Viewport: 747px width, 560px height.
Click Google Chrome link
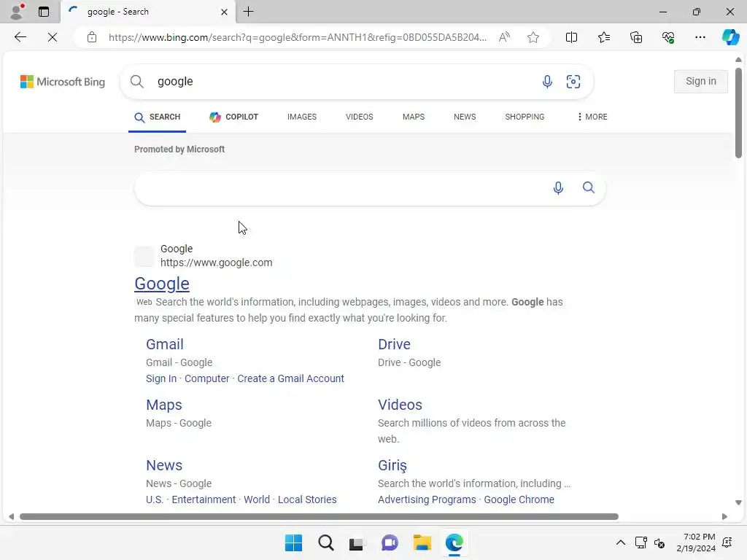pos(519,499)
